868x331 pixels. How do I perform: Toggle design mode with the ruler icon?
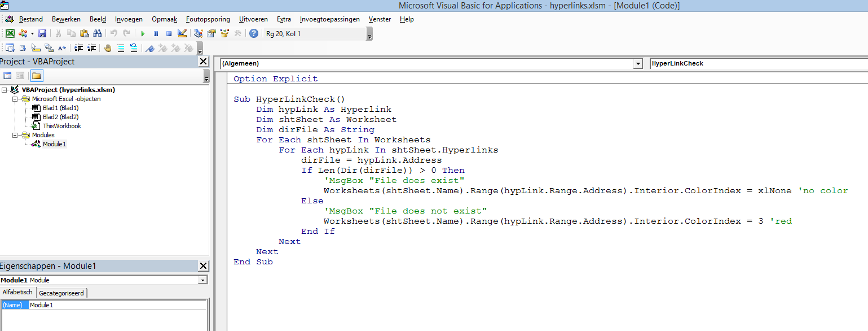(x=182, y=34)
